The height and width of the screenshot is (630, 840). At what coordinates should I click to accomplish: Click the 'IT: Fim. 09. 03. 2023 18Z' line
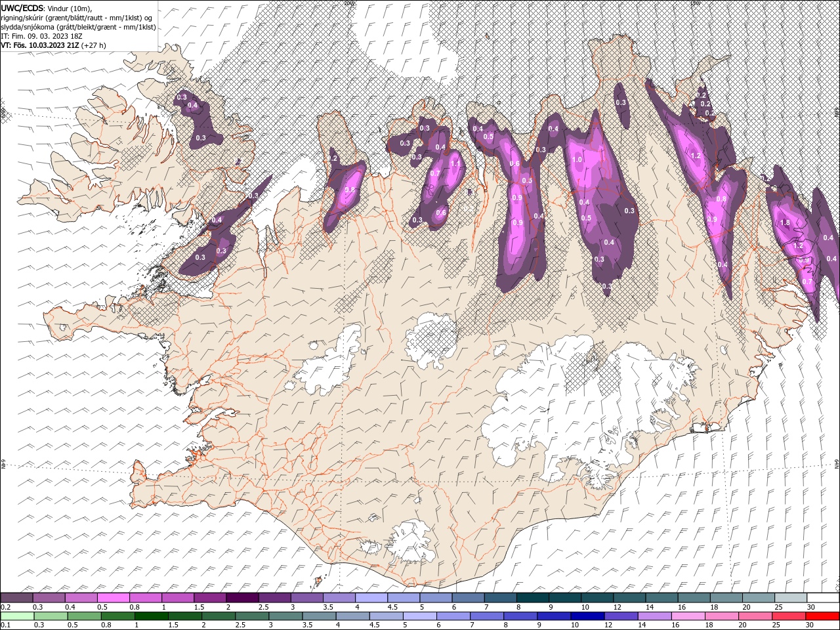point(42,35)
